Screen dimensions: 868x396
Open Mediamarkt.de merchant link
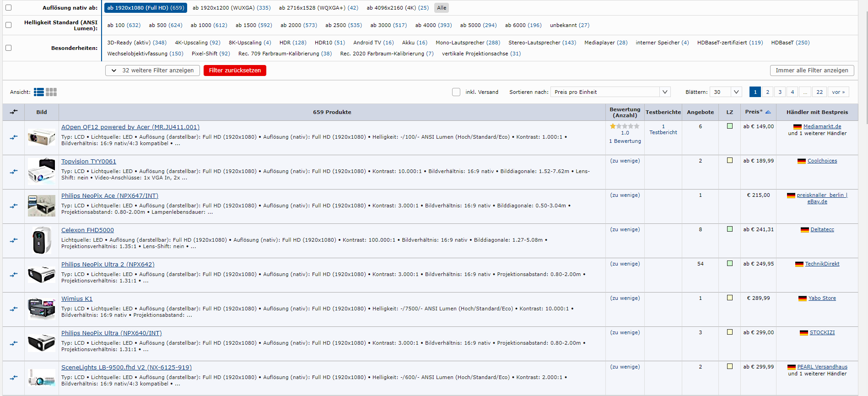[x=822, y=127]
